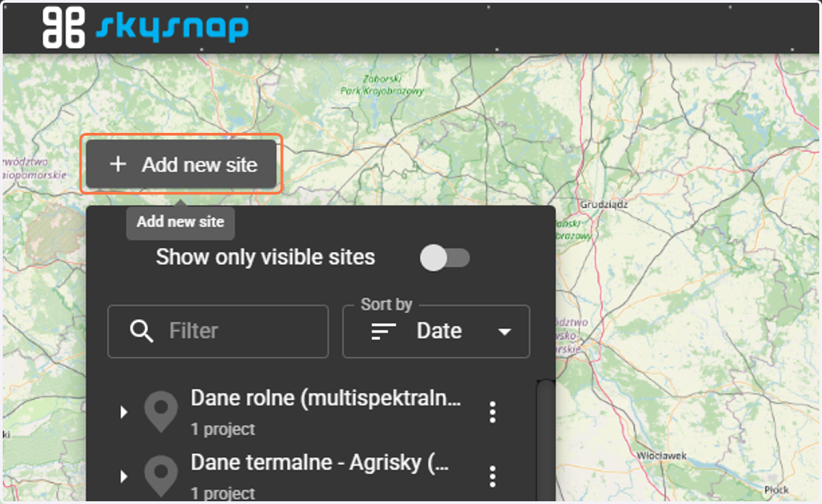
Task: Select the Dane rolne (multispektraln… site title
Action: pos(326,399)
